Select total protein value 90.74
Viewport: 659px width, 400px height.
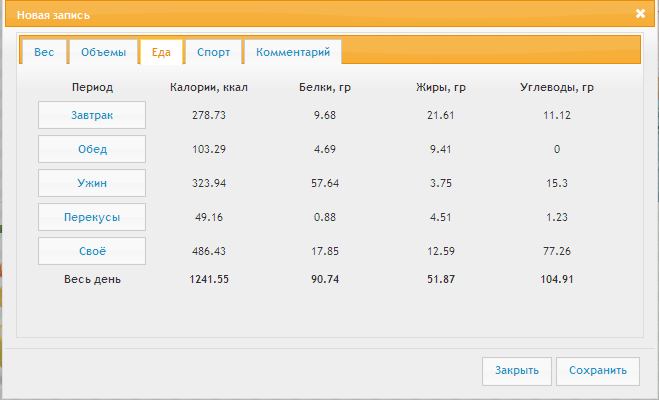(x=325, y=279)
